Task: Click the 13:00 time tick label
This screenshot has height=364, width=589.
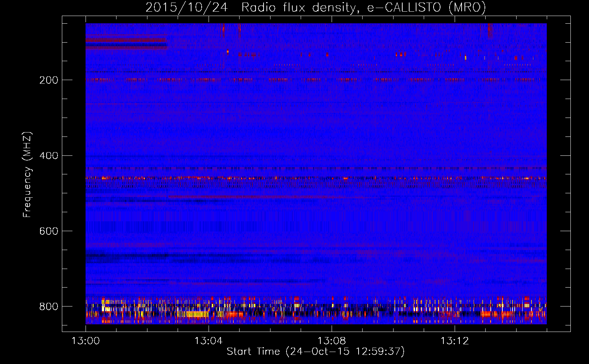Action: point(86,341)
